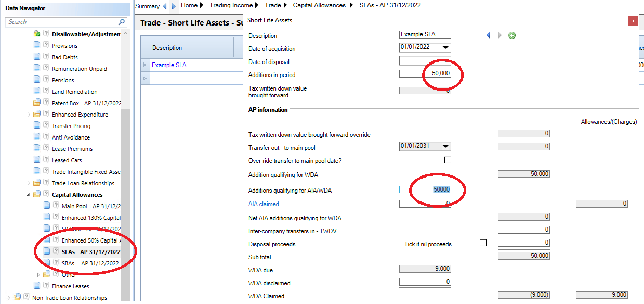Click the Additions in period field
This screenshot has width=644, height=304.
pyautogui.click(x=425, y=74)
